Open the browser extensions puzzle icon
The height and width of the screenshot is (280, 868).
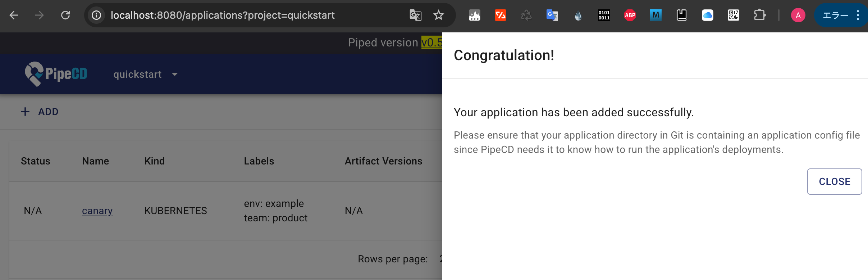tap(759, 15)
